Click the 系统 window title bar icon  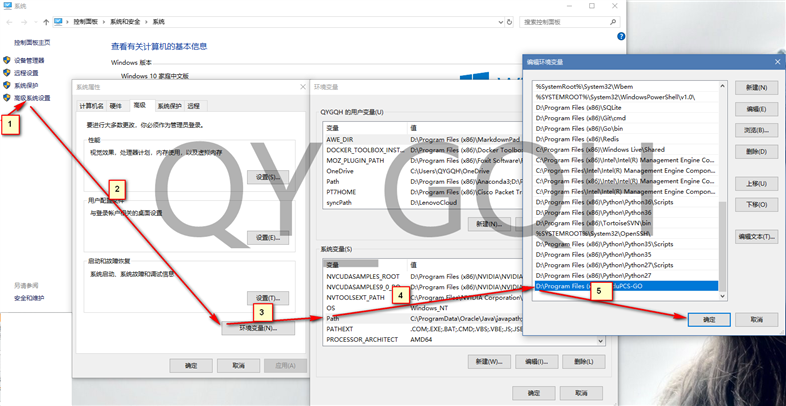click(x=8, y=6)
